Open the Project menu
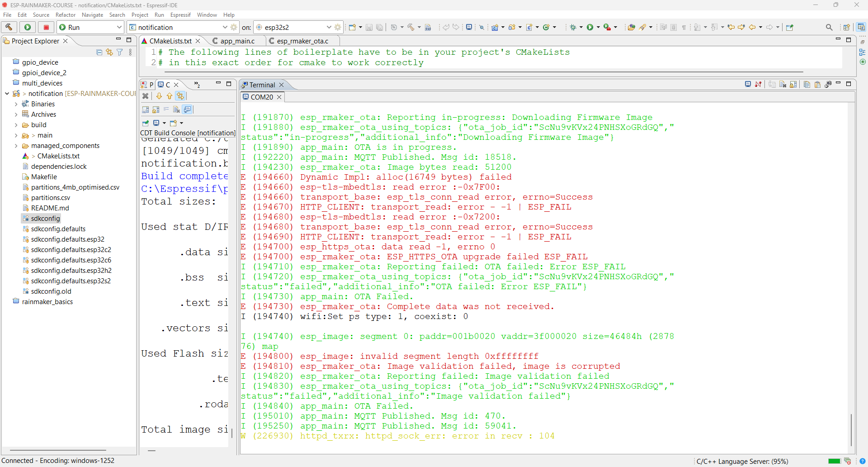The image size is (868, 467). 140,15
